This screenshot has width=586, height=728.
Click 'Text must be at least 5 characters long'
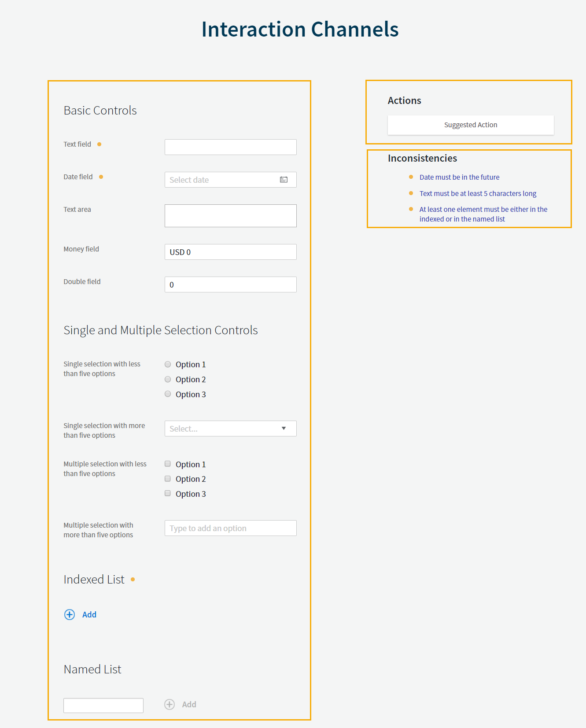coord(478,193)
